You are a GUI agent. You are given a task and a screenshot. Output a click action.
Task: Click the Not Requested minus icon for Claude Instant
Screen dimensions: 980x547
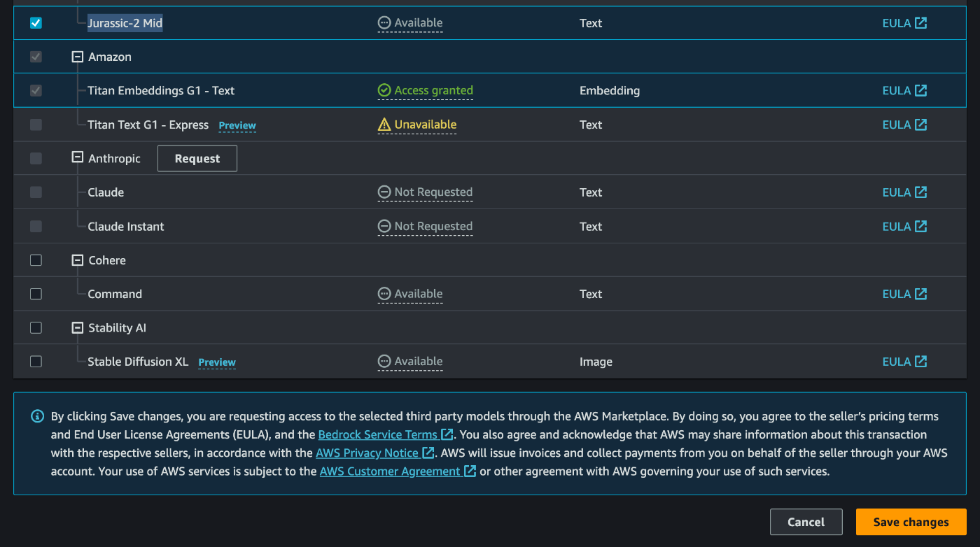[384, 227]
